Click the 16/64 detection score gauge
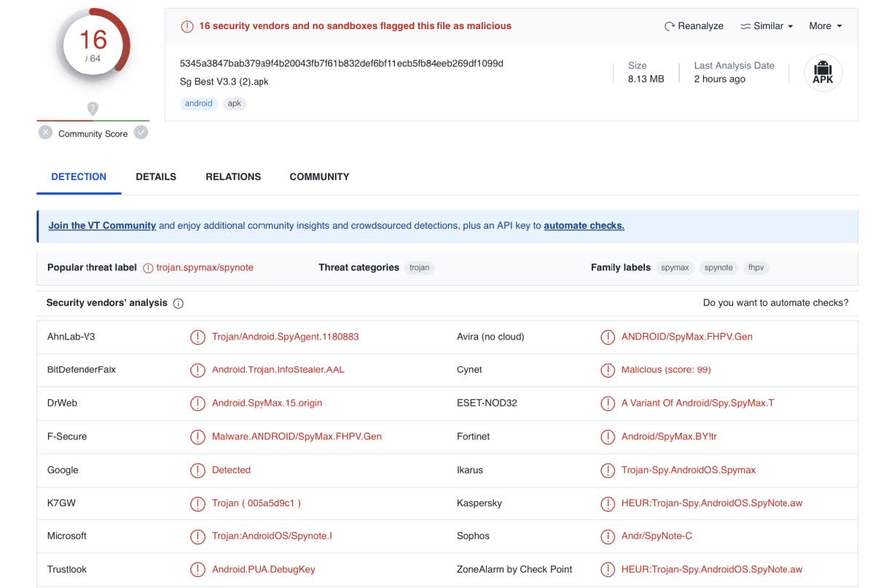 [93, 45]
